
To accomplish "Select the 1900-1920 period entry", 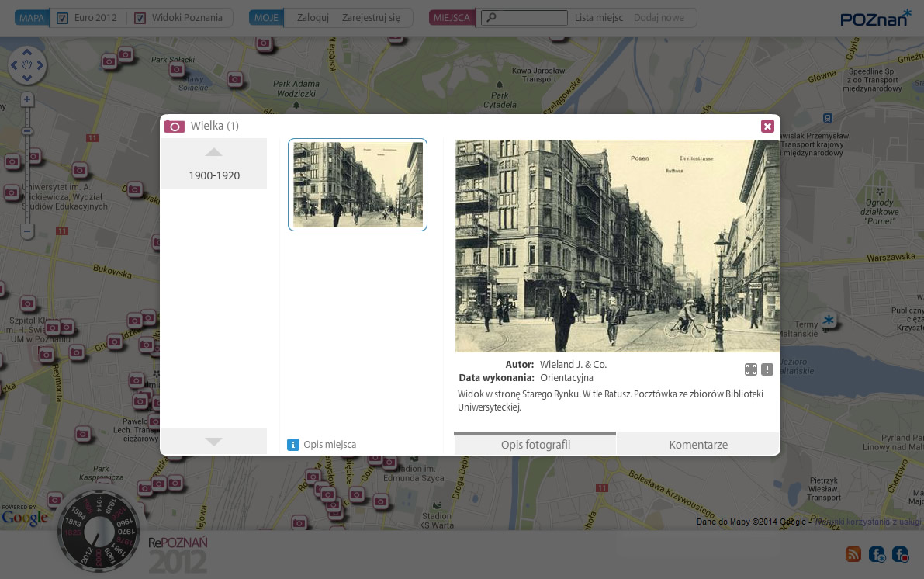I will pyautogui.click(x=214, y=175).
